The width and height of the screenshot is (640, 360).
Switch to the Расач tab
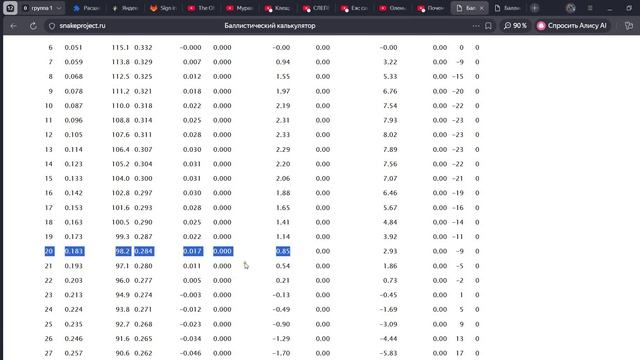[x=87, y=8]
